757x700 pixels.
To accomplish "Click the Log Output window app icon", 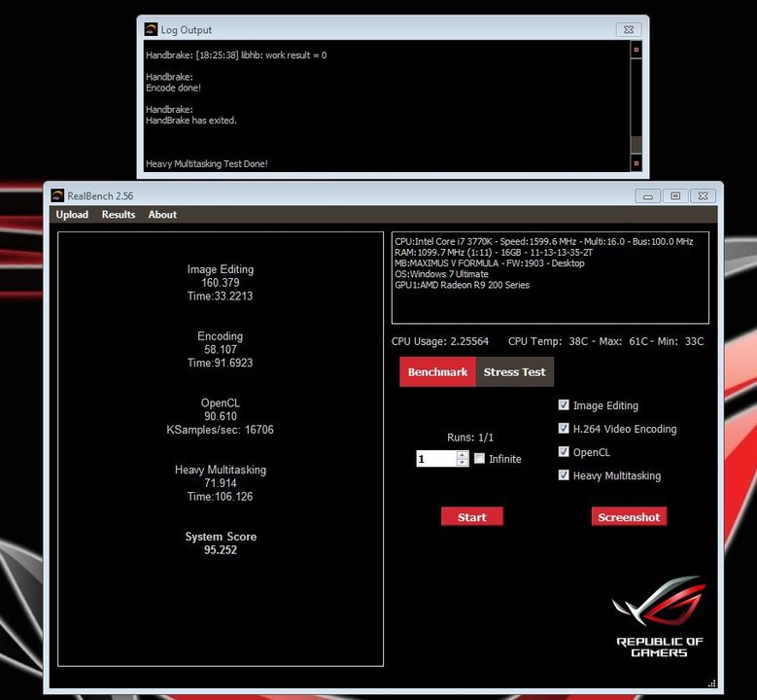I will pos(151,29).
